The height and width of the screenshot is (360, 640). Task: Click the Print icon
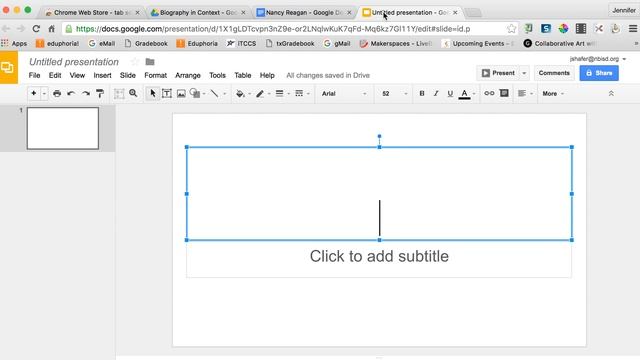click(57, 93)
